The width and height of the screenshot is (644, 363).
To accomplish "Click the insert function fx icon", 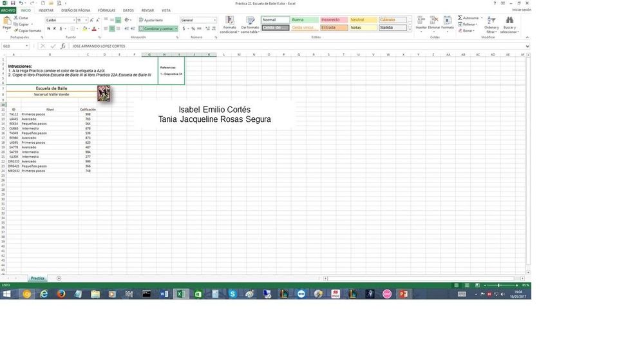I will pyautogui.click(x=62, y=46).
